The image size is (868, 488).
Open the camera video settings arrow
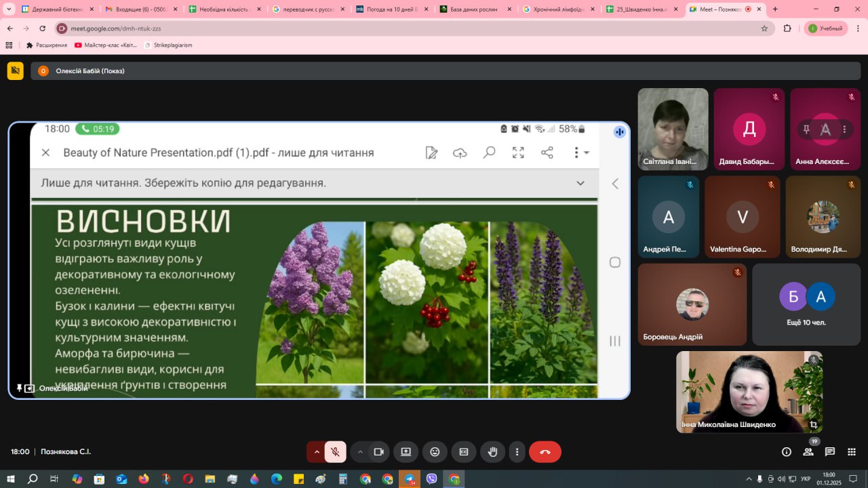pyautogui.click(x=360, y=451)
